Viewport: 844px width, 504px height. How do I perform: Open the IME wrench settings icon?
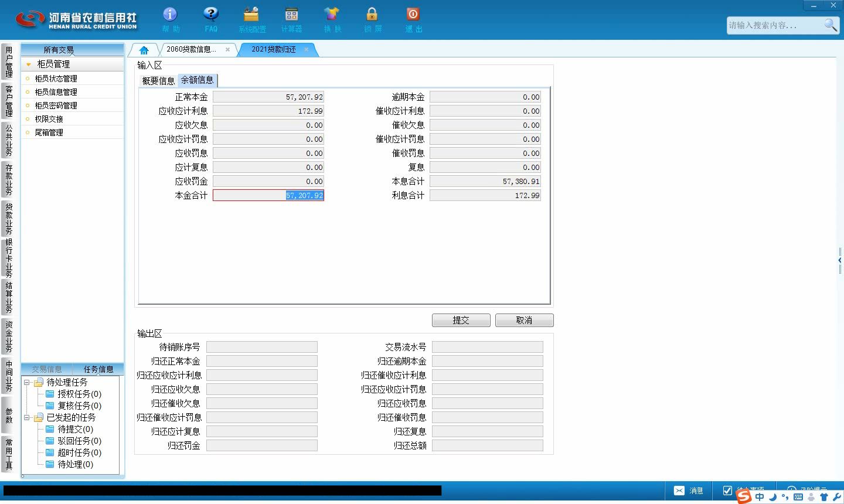[x=836, y=497]
